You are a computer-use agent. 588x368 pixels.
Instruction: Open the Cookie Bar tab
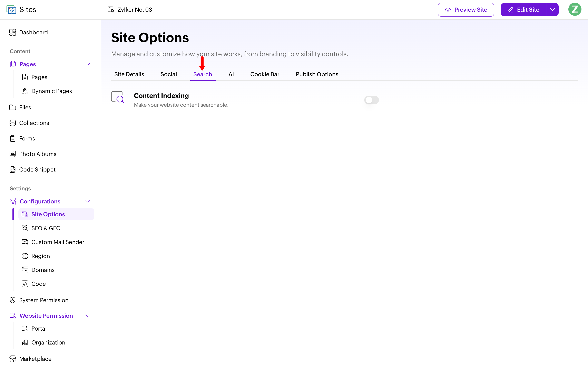pos(265,74)
